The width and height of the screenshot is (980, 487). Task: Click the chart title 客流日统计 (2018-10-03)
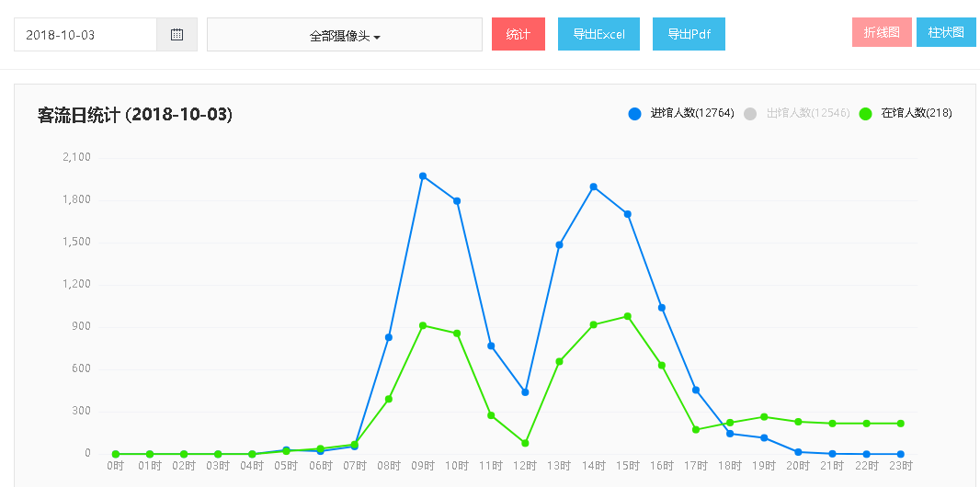(x=135, y=115)
